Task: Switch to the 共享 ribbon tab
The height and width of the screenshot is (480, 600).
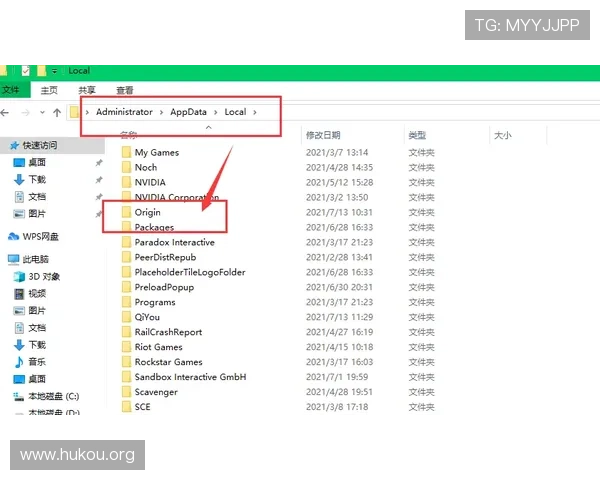Action: coord(87,90)
